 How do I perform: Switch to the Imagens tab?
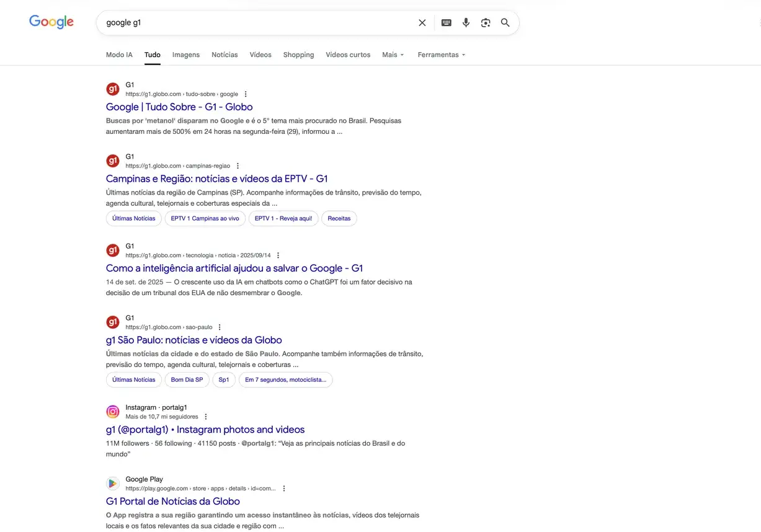[186, 55]
